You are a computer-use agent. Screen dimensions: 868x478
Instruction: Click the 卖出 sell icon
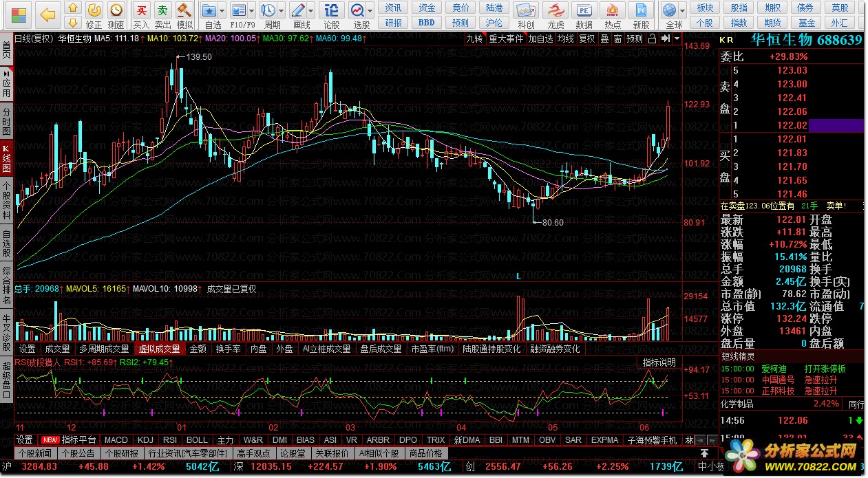pos(162,15)
